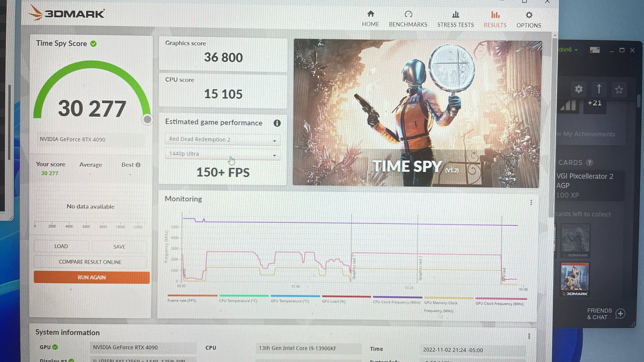
Task: Click Save result button
Action: [x=119, y=247]
